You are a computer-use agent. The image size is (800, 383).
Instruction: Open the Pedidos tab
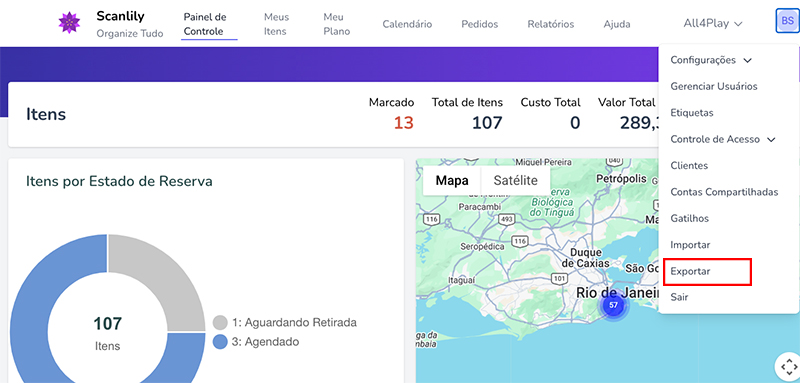[x=480, y=24]
